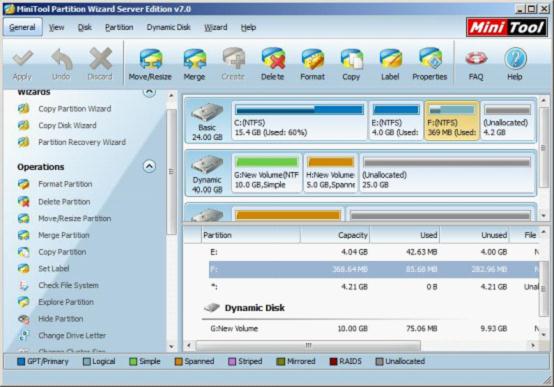The height and width of the screenshot is (387, 554).
Task: Select the H: New Volume spanned block
Action: click(x=331, y=173)
